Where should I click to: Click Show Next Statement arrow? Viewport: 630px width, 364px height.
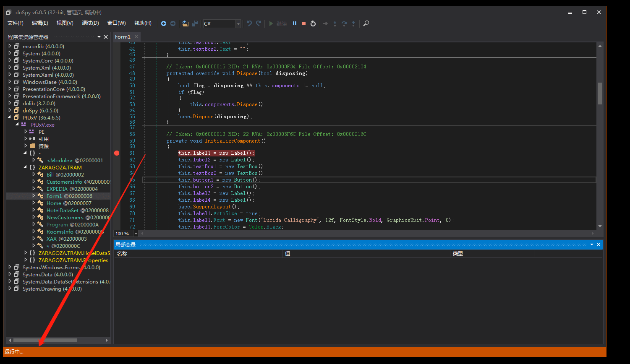pos(325,23)
